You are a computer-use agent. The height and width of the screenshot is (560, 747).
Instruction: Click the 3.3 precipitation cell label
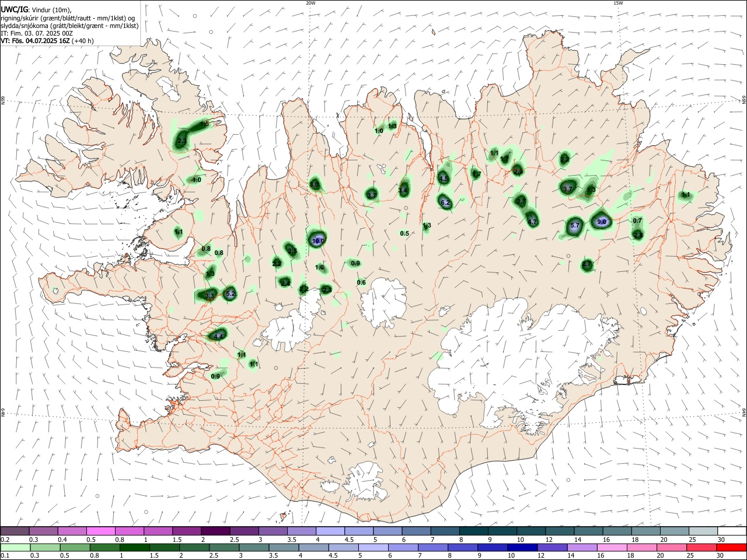[210, 296]
